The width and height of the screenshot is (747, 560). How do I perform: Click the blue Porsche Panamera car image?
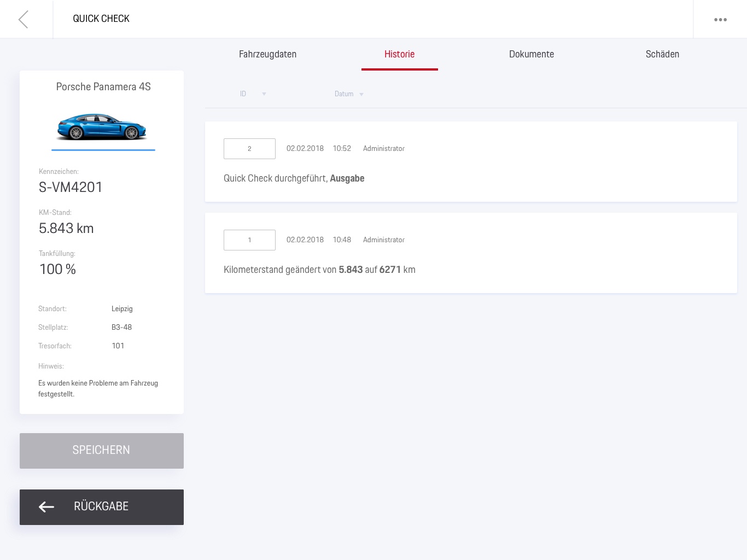102,127
